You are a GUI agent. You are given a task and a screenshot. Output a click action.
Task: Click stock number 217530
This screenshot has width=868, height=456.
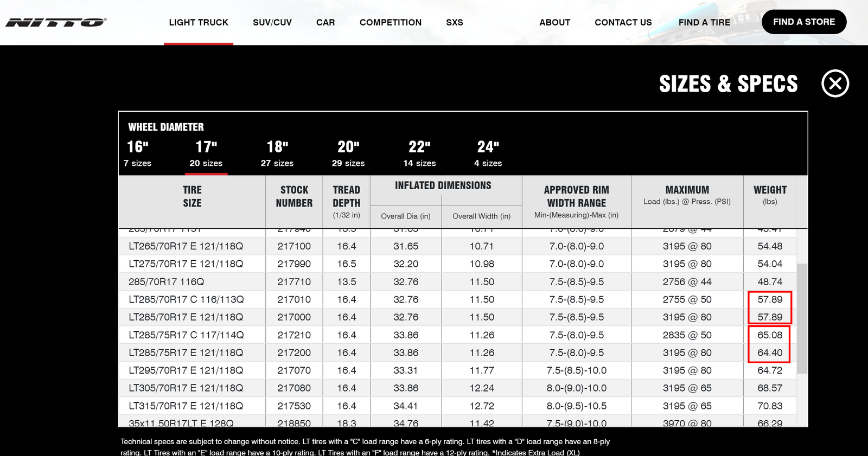coord(294,406)
